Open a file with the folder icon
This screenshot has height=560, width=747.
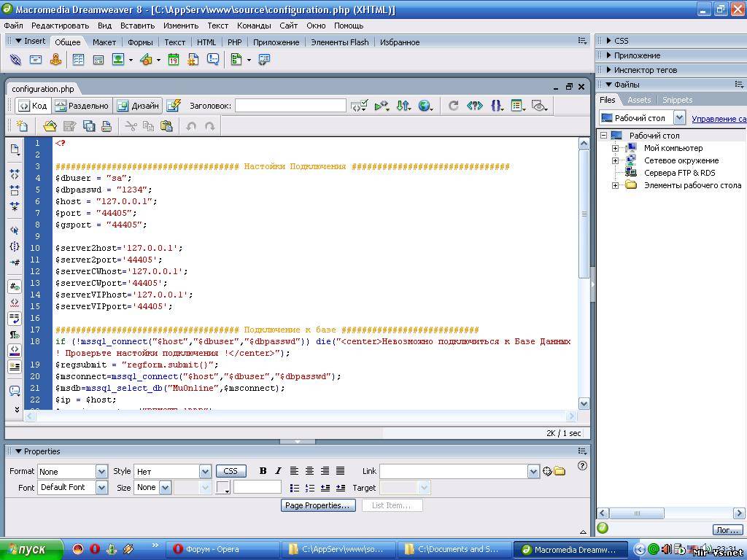(50, 126)
